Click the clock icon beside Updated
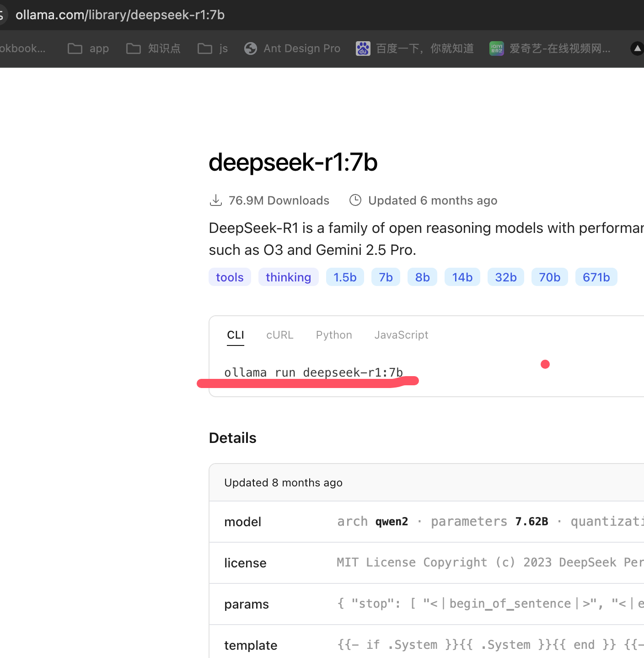Viewport: 644px width, 658px height. (x=355, y=200)
